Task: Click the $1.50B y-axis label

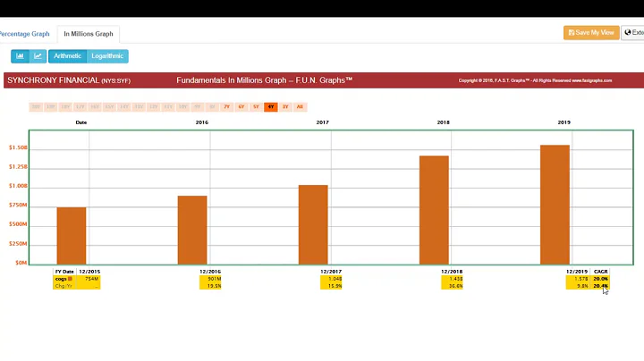Action: tap(18, 147)
